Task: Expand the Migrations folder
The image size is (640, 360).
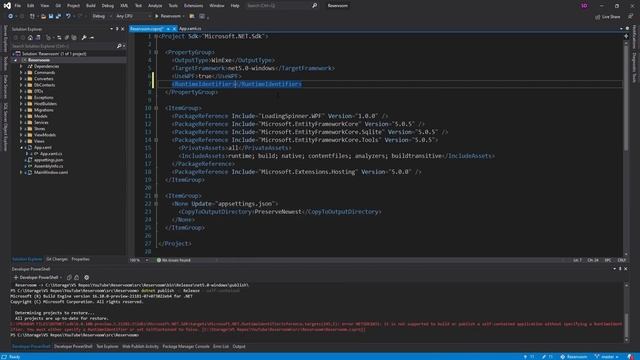Action: tap(21, 110)
